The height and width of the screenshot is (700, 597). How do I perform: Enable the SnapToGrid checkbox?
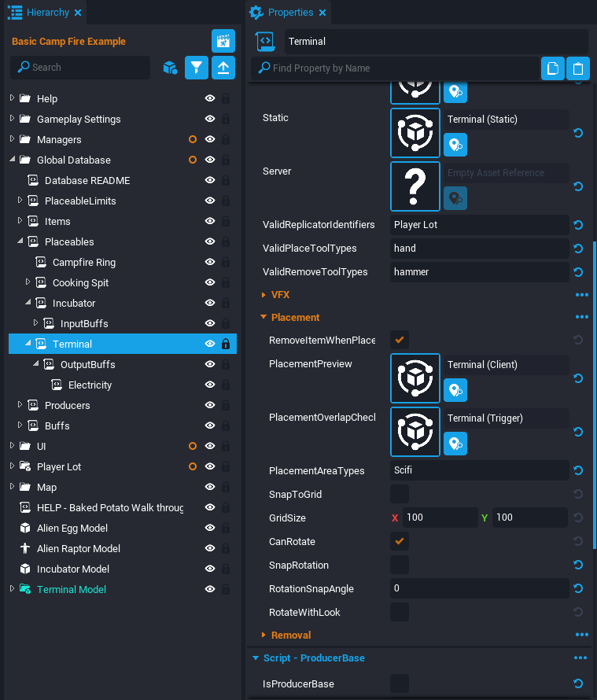pos(400,495)
